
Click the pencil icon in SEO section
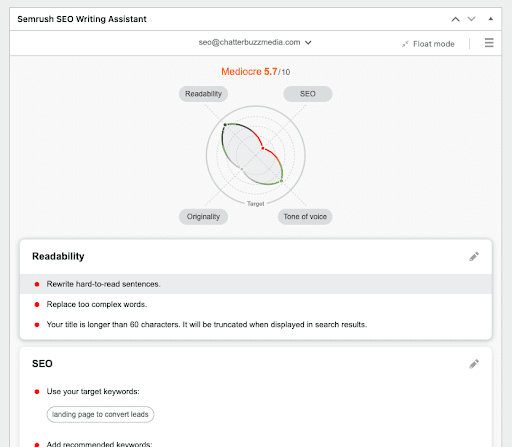click(x=474, y=364)
